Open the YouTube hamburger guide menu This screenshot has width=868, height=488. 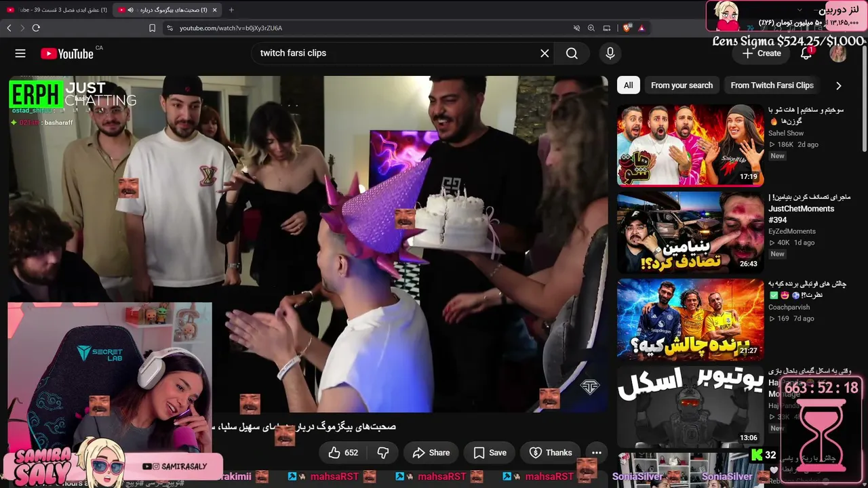tap(20, 54)
